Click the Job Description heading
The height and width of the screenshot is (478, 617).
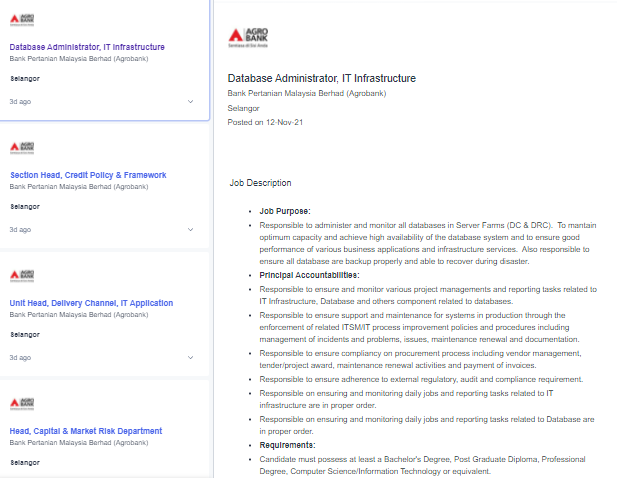point(260,183)
